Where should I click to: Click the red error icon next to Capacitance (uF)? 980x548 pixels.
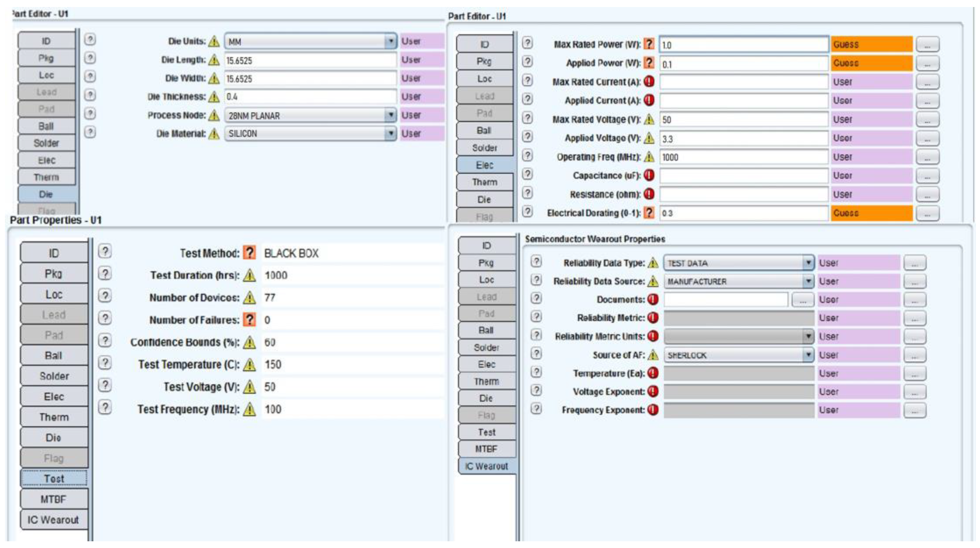(x=649, y=175)
